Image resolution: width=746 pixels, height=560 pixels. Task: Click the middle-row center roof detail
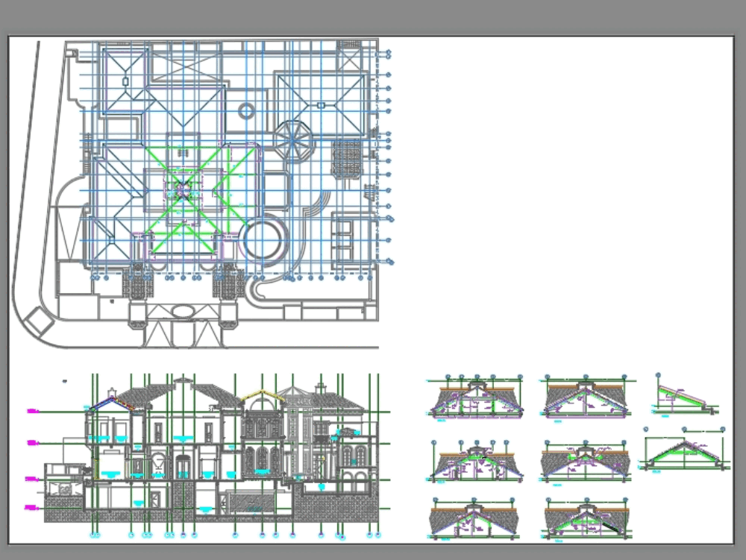coord(586,459)
